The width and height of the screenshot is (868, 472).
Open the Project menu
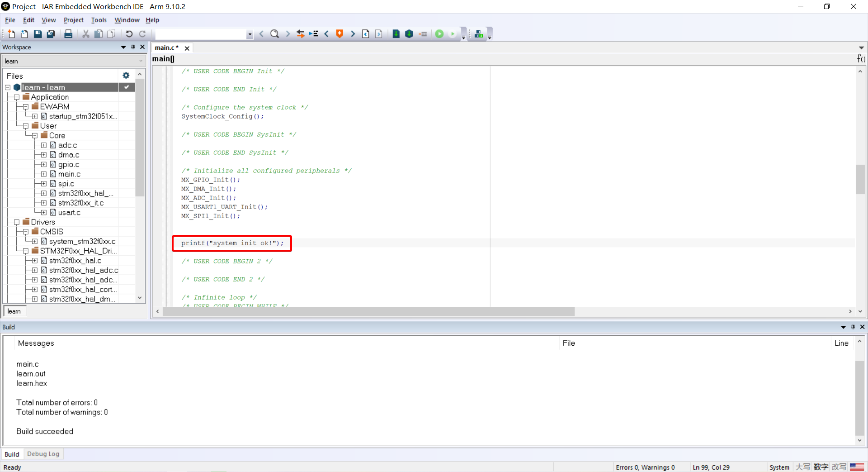click(73, 20)
